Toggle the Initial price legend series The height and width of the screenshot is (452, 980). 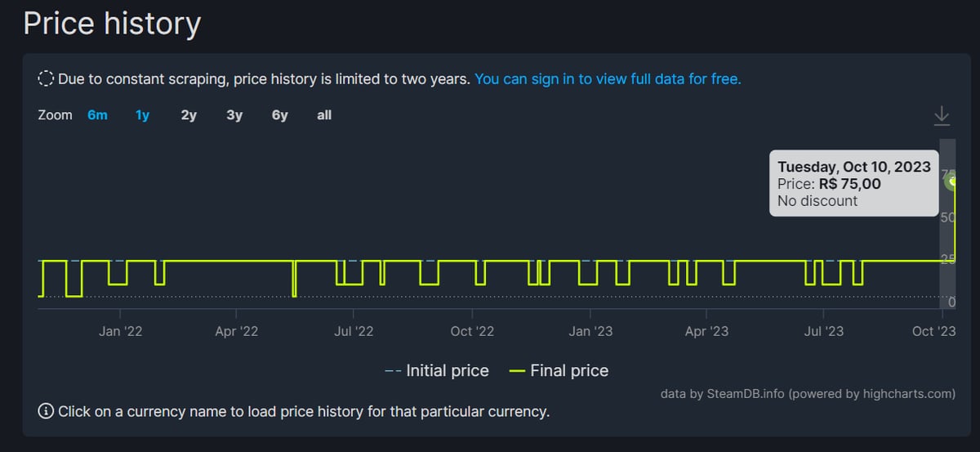point(436,370)
